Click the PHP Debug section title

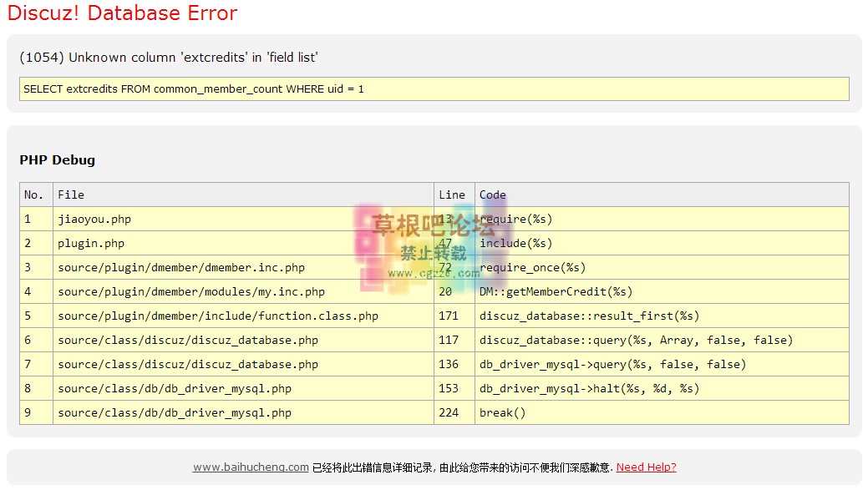coord(57,160)
